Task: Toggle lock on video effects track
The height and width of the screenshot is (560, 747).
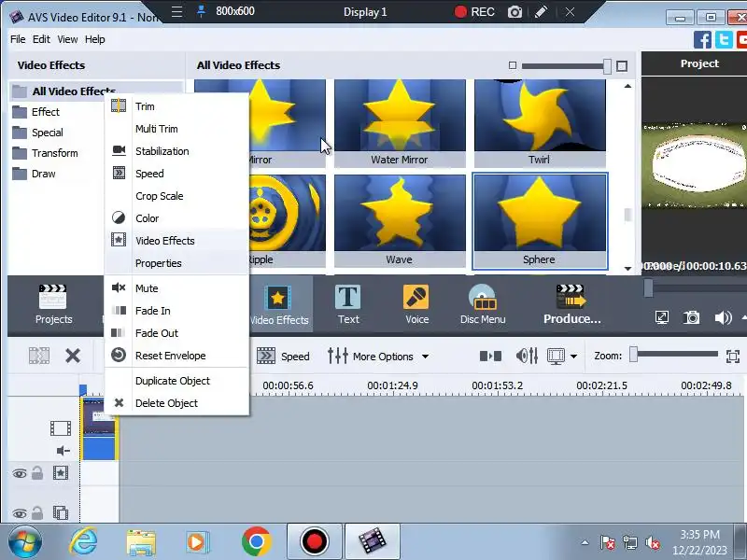Action: point(37,473)
